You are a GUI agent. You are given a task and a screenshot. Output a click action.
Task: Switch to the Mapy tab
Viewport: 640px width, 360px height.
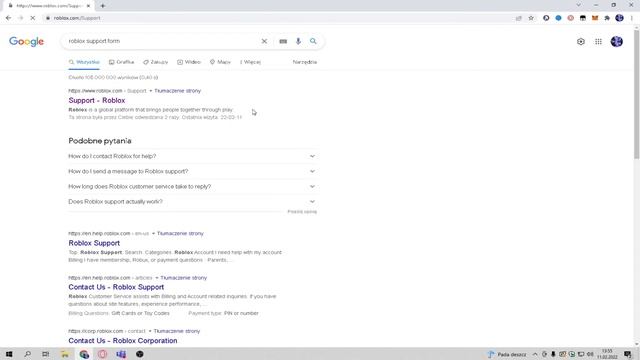pyautogui.click(x=220, y=62)
